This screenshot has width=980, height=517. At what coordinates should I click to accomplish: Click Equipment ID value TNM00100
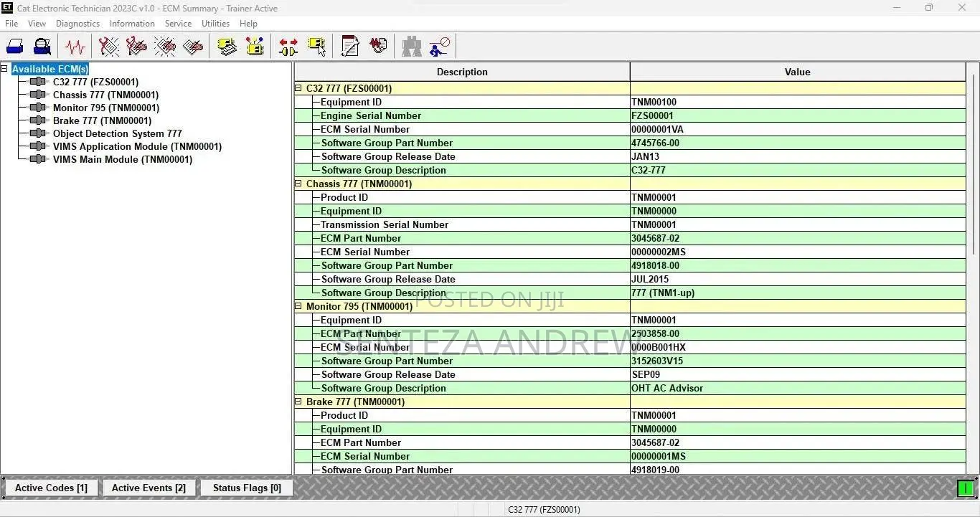tap(654, 102)
